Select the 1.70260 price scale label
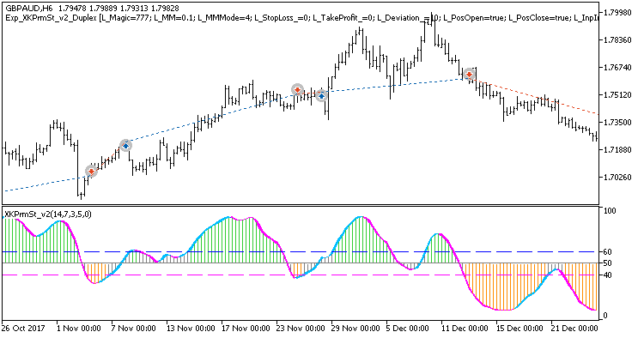This screenshot has height=338, width=644. [617, 178]
